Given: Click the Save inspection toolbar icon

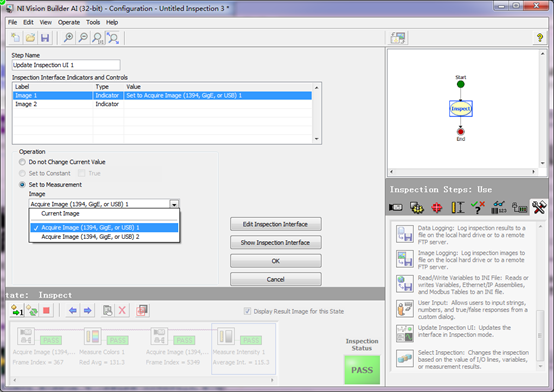Looking at the screenshot, I should (45, 38).
